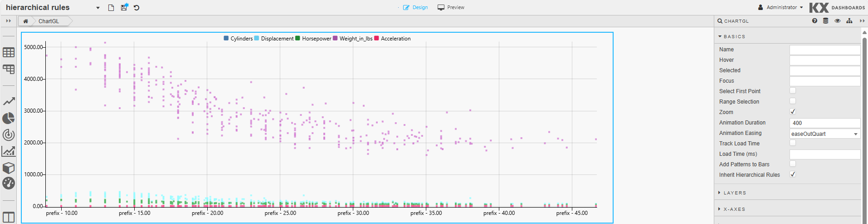This screenshot has width=868, height=224.
Task: Uncheck the Zoom checkbox
Action: [793, 112]
